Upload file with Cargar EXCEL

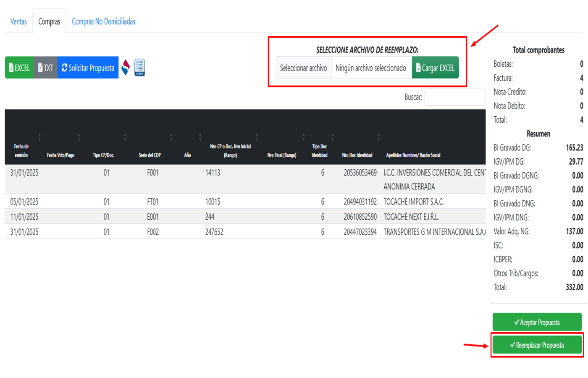pyautogui.click(x=435, y=68)
